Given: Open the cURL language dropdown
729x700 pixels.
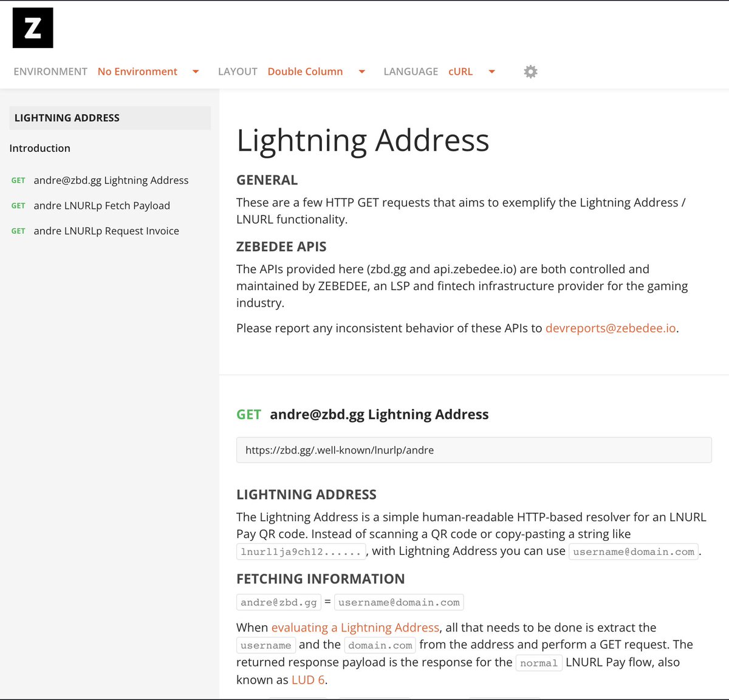Looking at the screenshot, I should (472, 72).
